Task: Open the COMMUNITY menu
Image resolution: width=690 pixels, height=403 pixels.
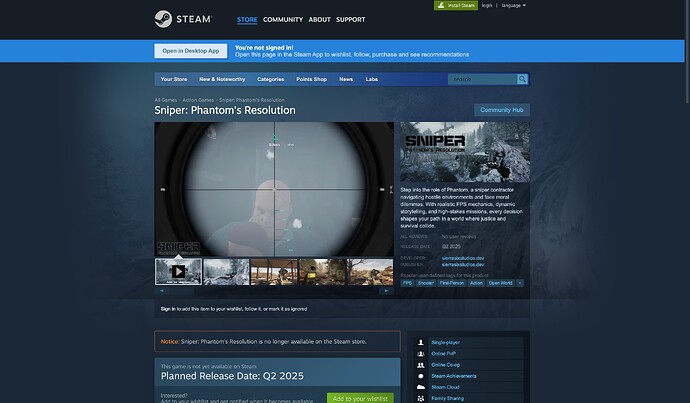Action: [x=283, y=19]
